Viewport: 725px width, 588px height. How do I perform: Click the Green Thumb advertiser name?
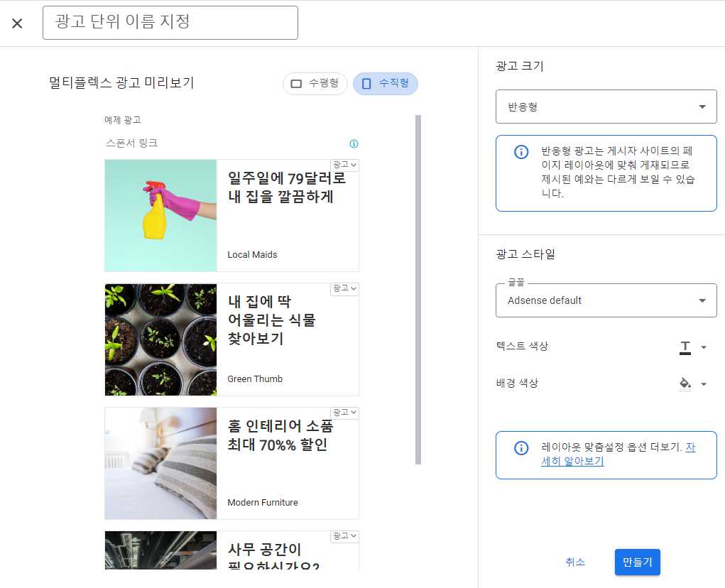255,379
